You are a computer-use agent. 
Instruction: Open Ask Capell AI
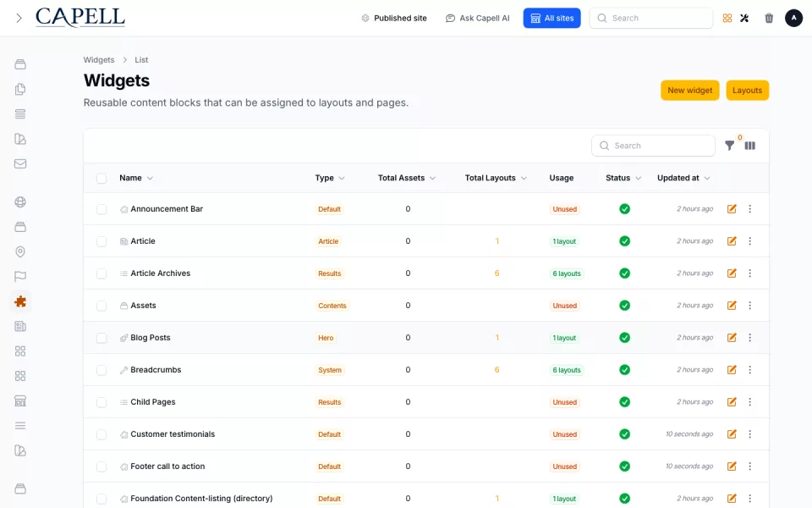(477, 18)
